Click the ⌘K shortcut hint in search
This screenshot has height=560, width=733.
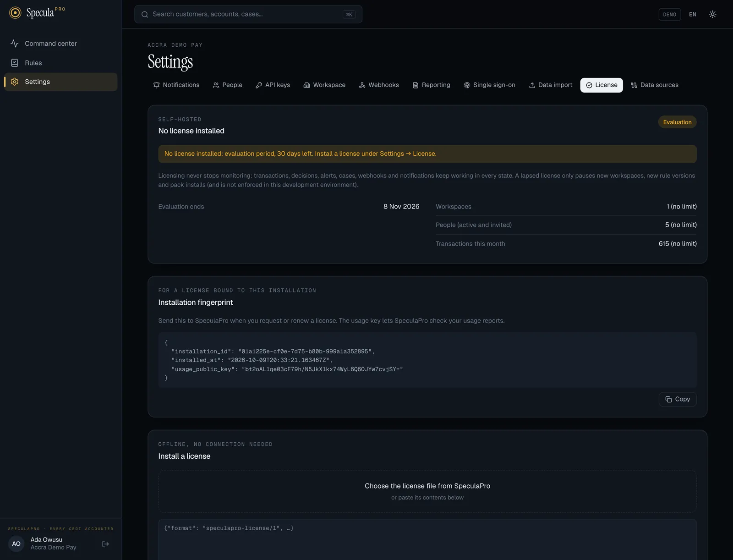349,15
